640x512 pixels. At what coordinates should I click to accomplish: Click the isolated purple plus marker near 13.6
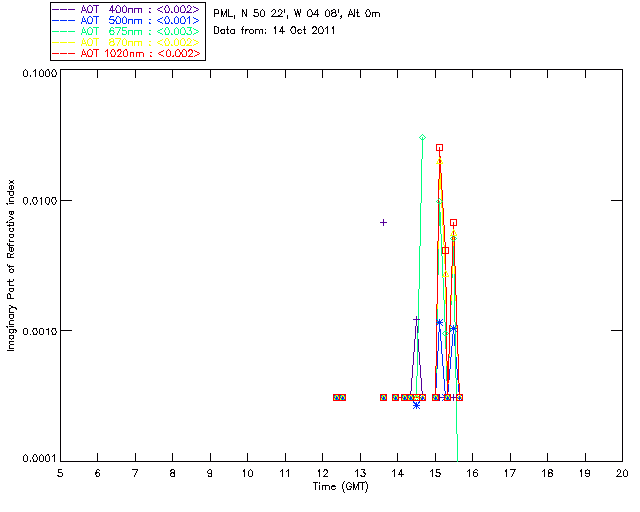pyautogui.click(x=383, y=223)
